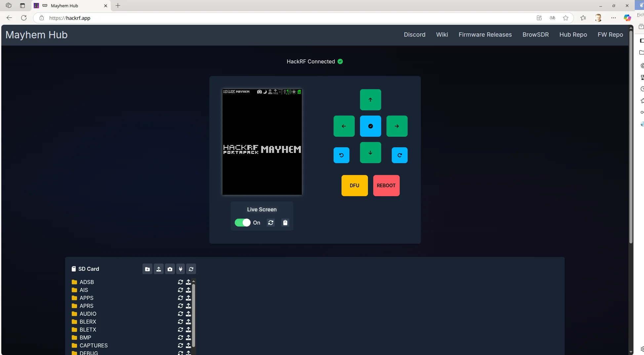Viewport: 644px width, 355px height.
Task: Open the BrowSDR link
Action: tap(536, 35)
